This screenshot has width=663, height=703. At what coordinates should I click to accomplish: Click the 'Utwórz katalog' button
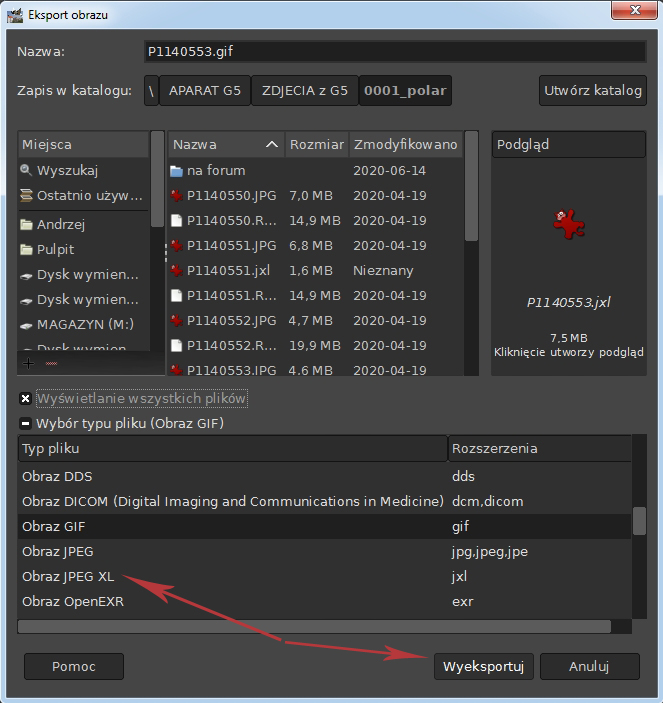(592, 91)
